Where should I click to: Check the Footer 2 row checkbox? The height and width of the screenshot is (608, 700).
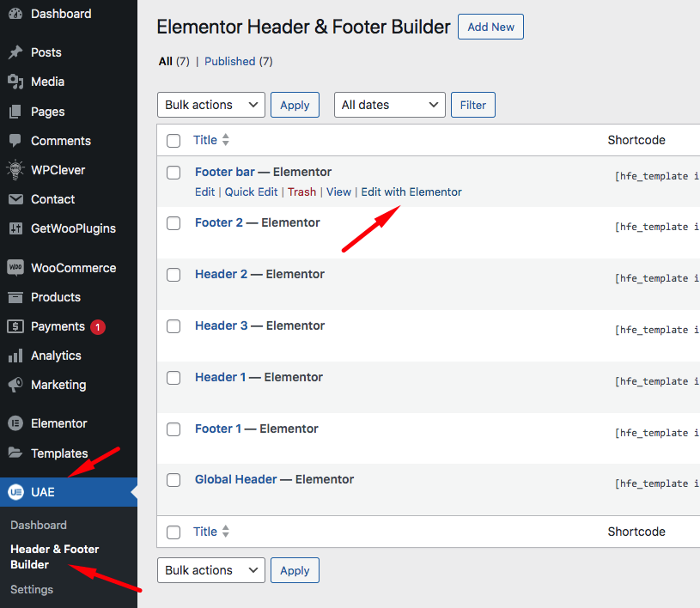coord(173,223)
